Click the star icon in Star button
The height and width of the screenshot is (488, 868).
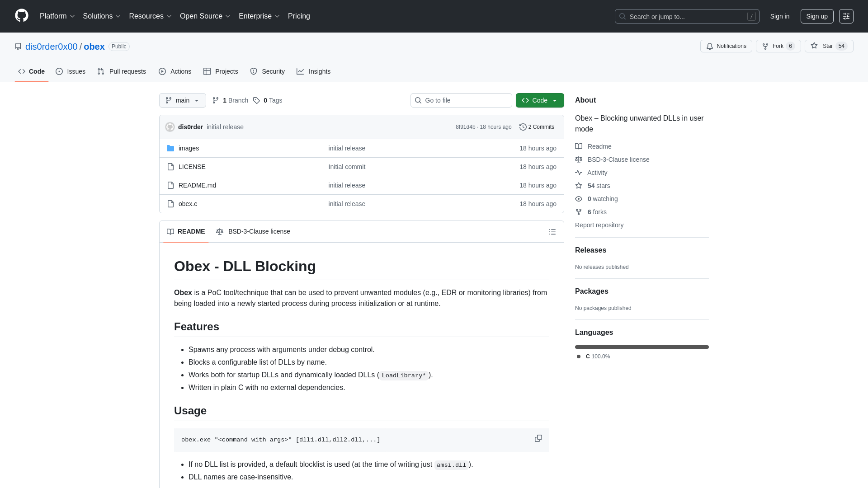point(814,46)
